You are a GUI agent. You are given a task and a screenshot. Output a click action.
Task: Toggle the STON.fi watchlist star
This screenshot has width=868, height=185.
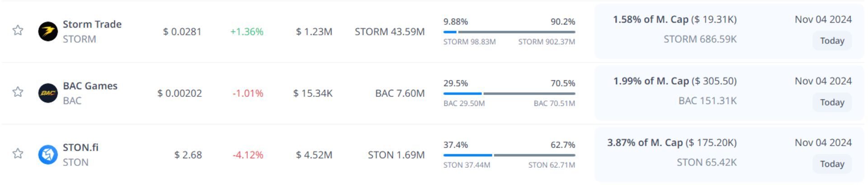pyautogui.click(x=18, y=153)
